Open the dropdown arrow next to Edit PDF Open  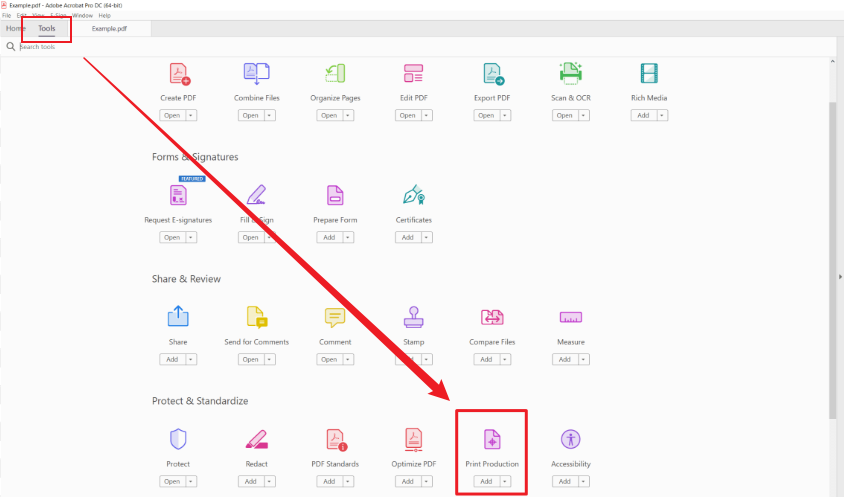click(426, 115)
